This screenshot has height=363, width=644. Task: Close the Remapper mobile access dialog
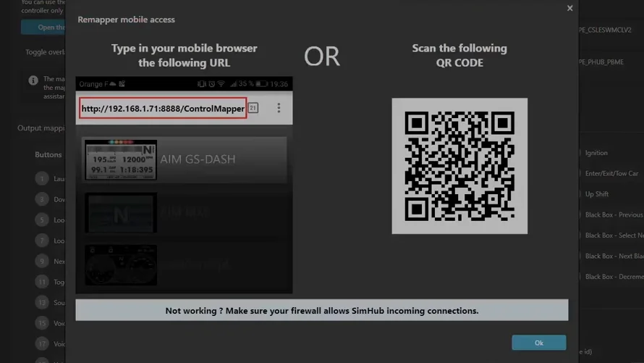(569, 8)
